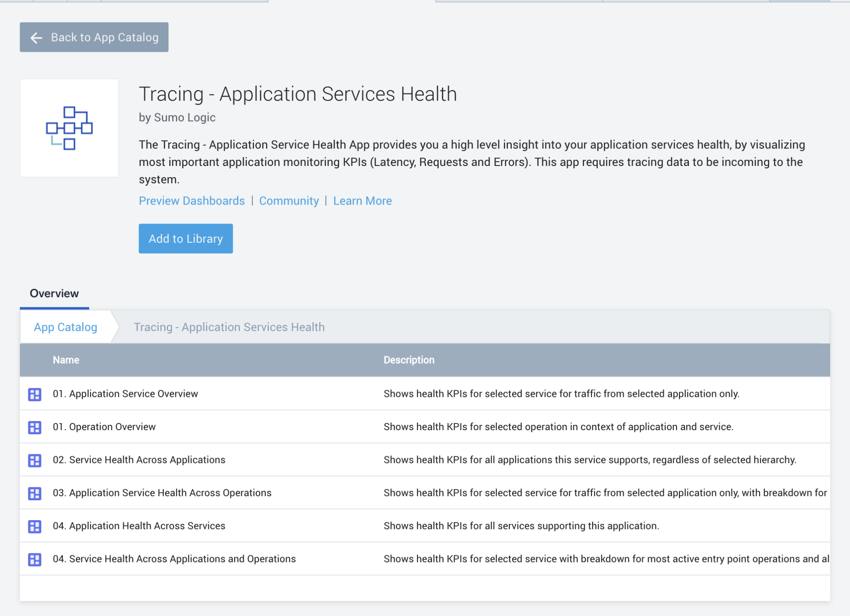Click dashboard icon for 03. Application Service Health Across Operations
Image resolution: width=850 pixels, height=616 pixels.
coord(35,493)
